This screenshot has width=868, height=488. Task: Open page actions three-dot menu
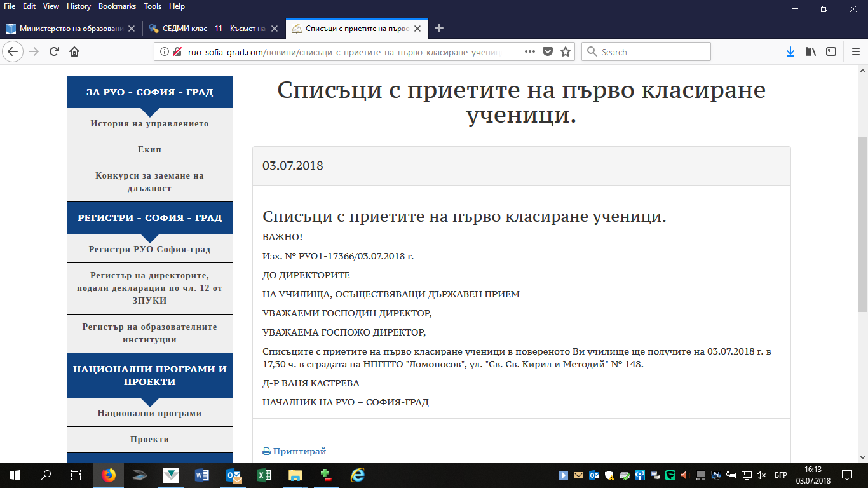(529, 52)
